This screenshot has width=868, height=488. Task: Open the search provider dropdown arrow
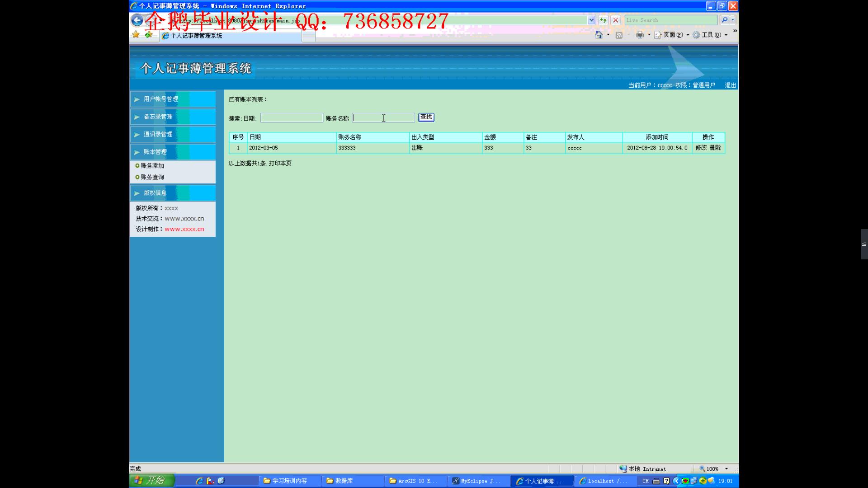coord(733,20)
